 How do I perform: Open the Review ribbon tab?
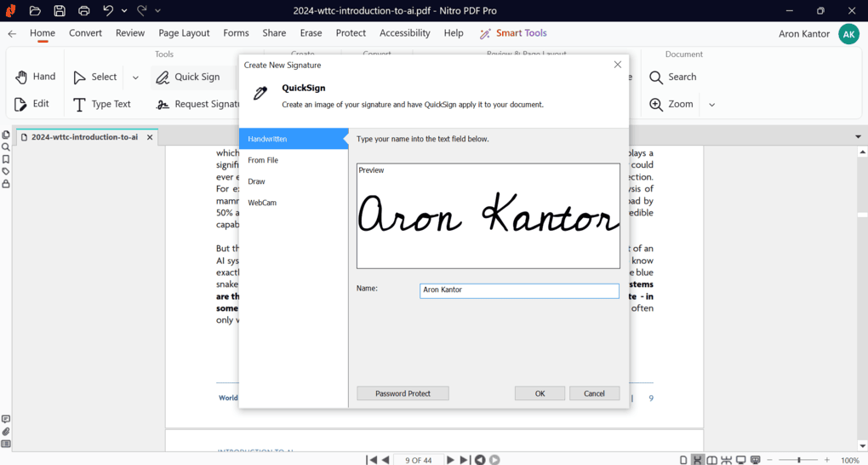[130, 33]
